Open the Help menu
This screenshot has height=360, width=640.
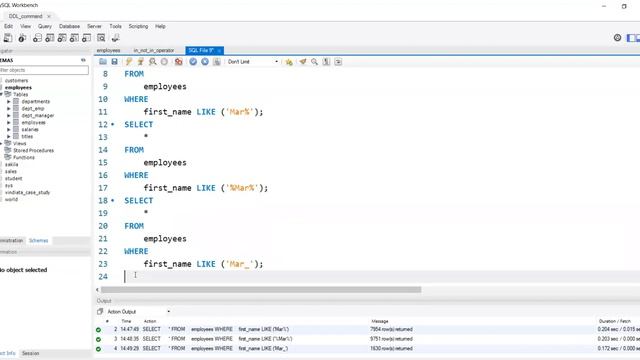(x=160, y=26)
